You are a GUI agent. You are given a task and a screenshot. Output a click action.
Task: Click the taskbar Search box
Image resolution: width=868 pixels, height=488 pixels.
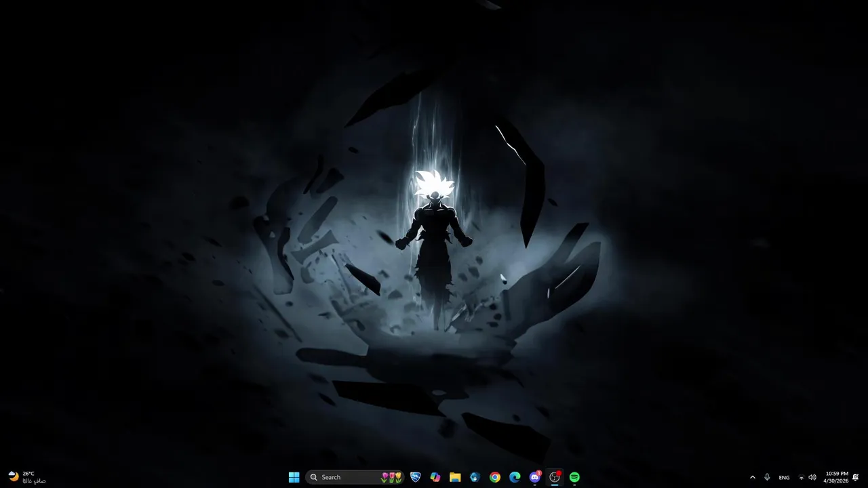coord(355,477)
